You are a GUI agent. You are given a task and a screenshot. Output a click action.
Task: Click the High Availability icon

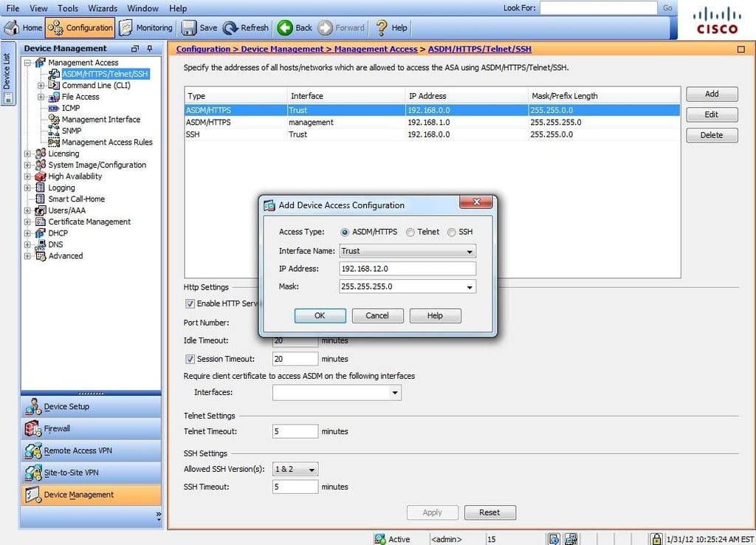[41, 176]
